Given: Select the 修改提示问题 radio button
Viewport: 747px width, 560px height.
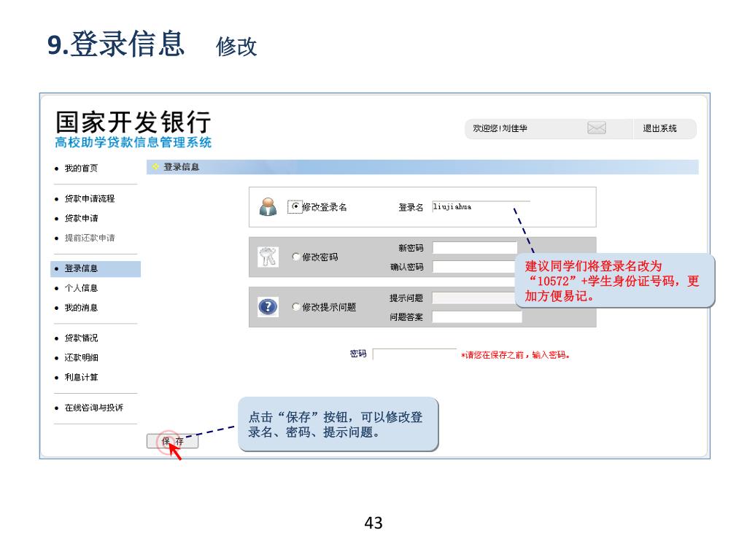Looking at the screenshot, I should click(295, 307).
